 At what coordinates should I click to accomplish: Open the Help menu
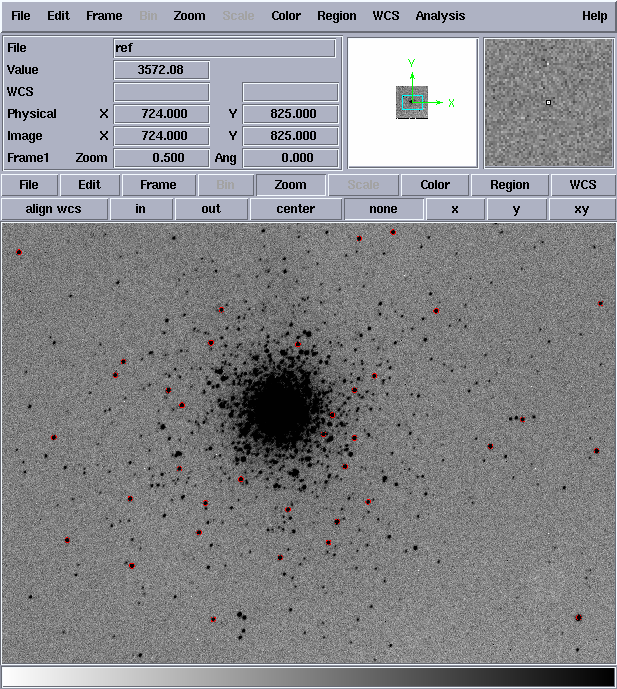(x=594, y=16)
